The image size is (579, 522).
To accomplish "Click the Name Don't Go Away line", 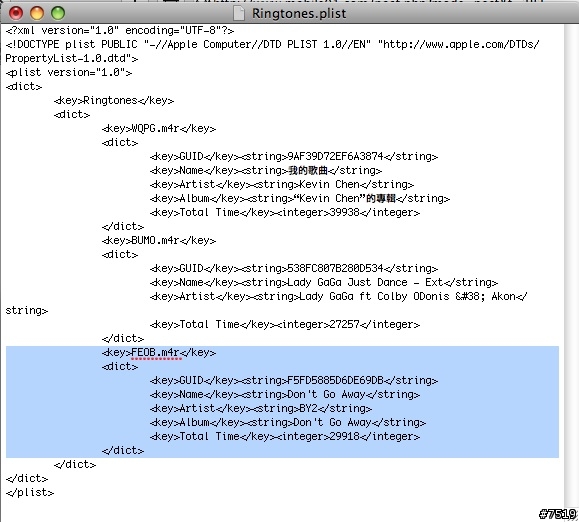I will [x=285, y=394].
